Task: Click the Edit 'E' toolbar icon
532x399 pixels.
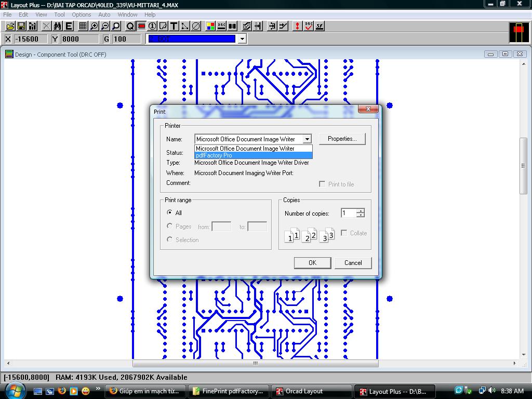Action: [x=69, y=26]
